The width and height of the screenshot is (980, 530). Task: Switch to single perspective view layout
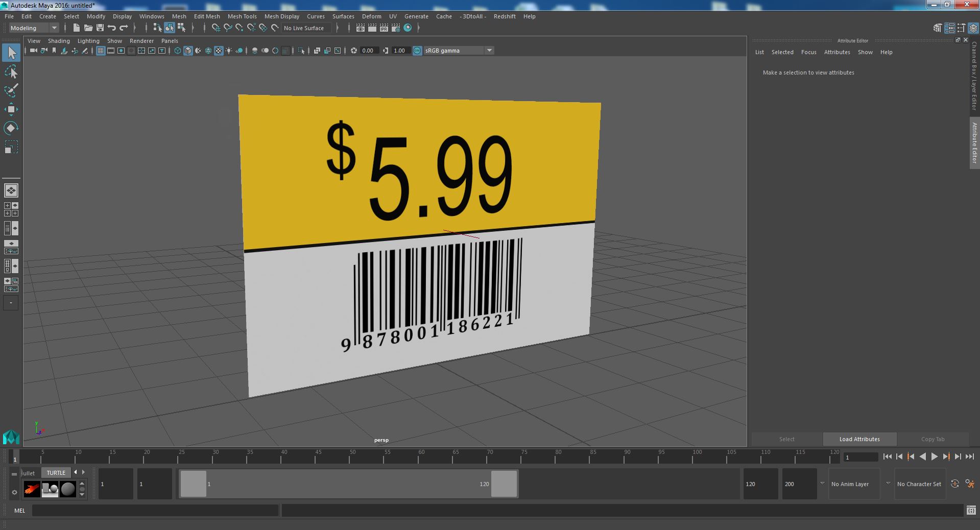tap(11, 190)
